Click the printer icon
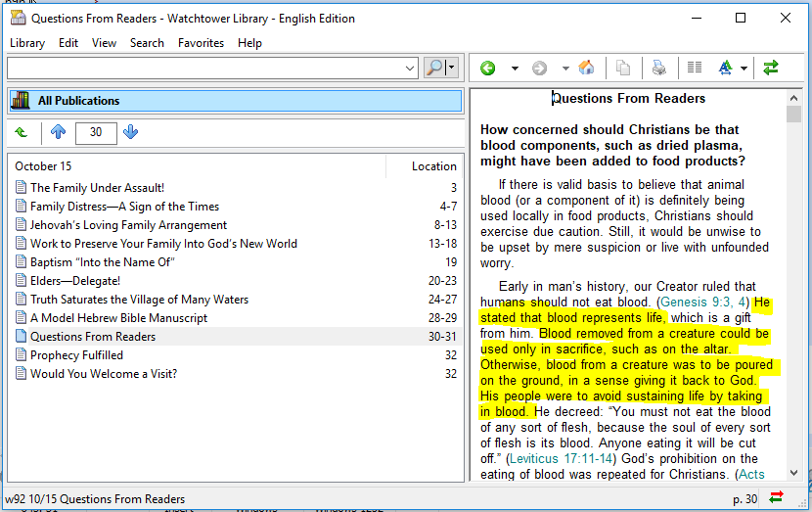 [658, 68]
